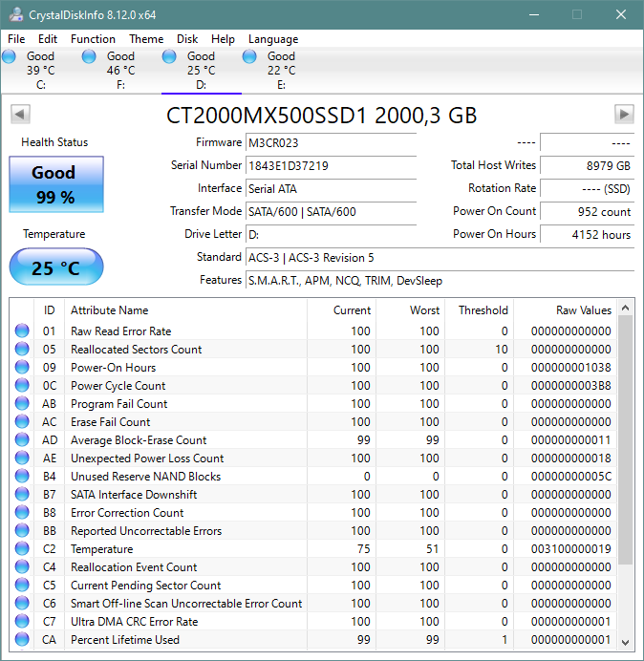Click status orb for Smart Off-line Scan row

point(22,603)
